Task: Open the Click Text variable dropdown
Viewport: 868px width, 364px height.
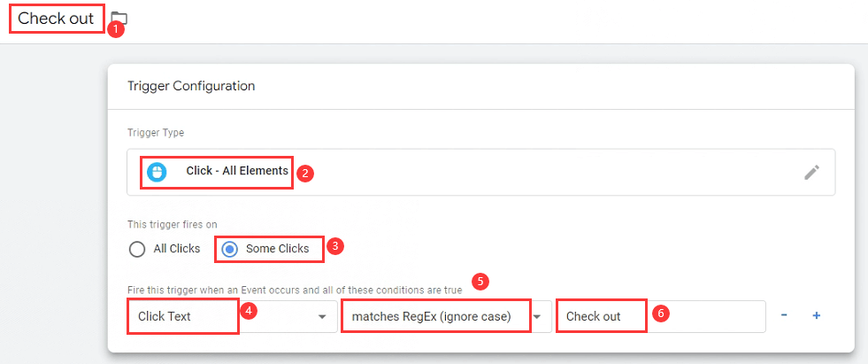Action: [x=232, y=316]
